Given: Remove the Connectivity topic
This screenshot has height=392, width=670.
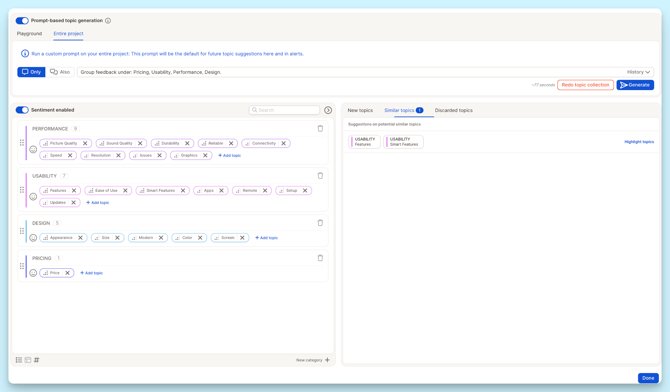Looking at the screenshot, I should click(x=284, y=143).
